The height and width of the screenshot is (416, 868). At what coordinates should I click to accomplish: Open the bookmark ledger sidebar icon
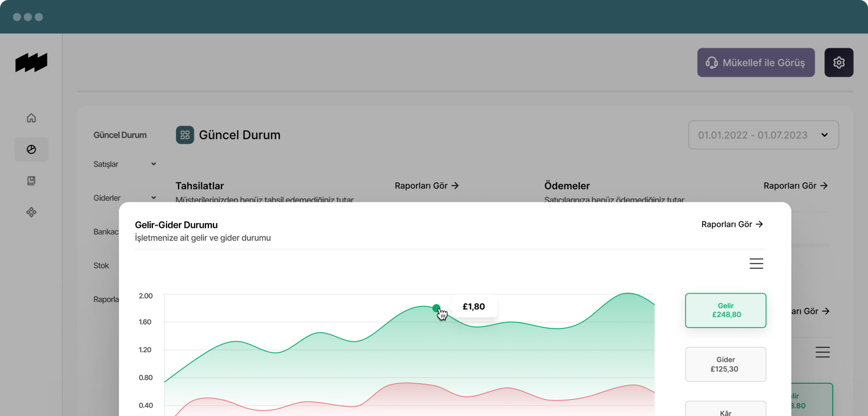click(x=31, y=181)
